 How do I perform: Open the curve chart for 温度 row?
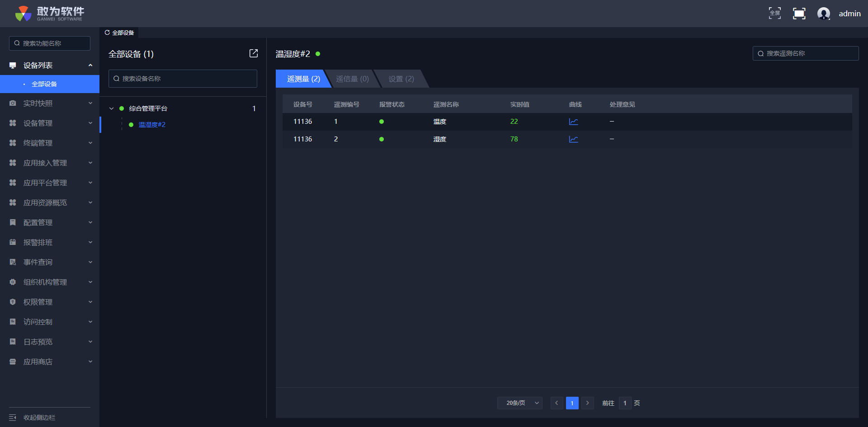coord(573,122)
